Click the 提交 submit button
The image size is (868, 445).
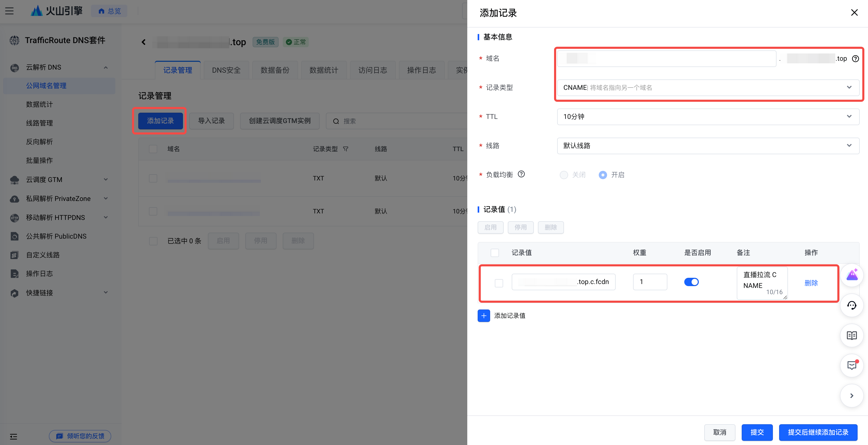[757, 432]
